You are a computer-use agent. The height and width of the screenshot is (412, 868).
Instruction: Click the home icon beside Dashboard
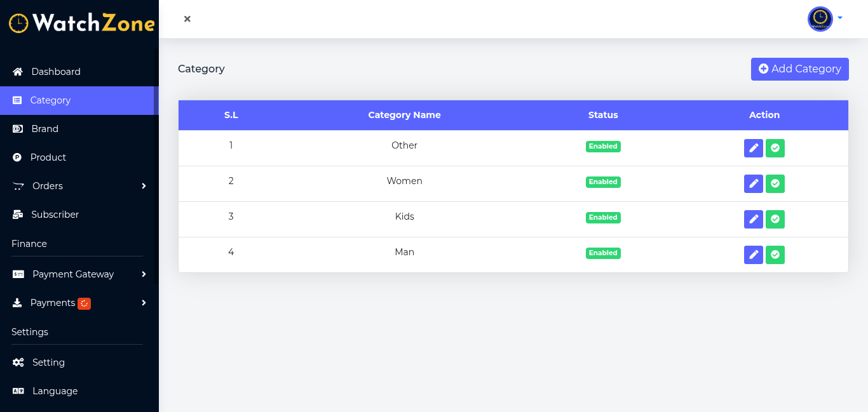click(x=18, y=72)
